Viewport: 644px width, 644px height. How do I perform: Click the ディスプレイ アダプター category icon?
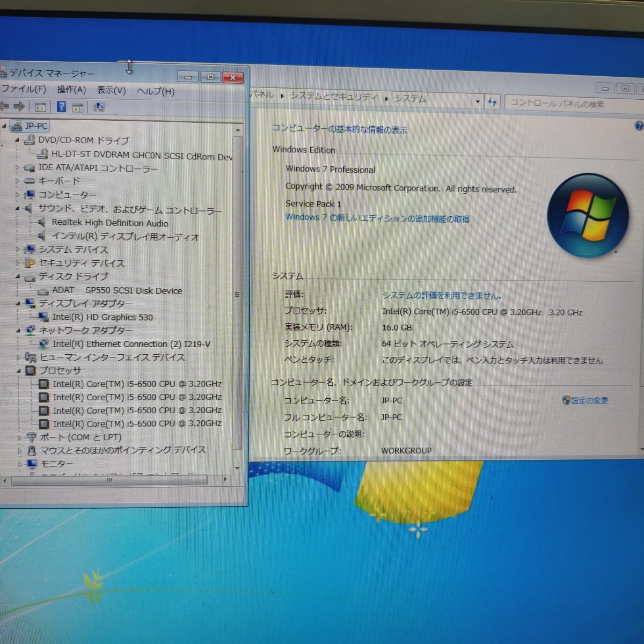(30, 303)
